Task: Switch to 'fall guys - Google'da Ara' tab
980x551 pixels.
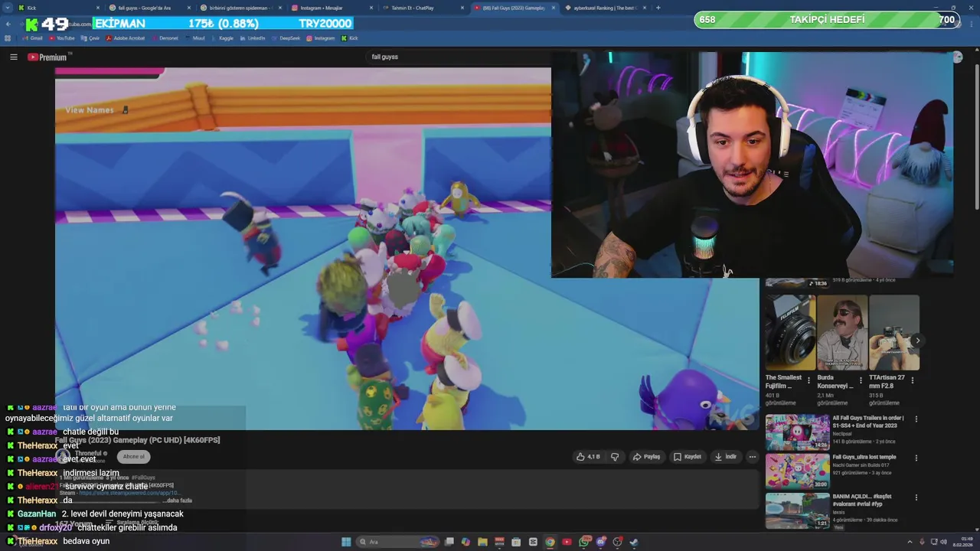Action: (150, 8)
